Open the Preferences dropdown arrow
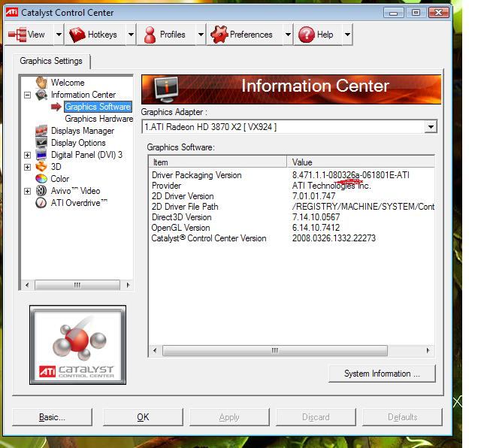This screenshot has width=481, height=448. click(288, 35)
